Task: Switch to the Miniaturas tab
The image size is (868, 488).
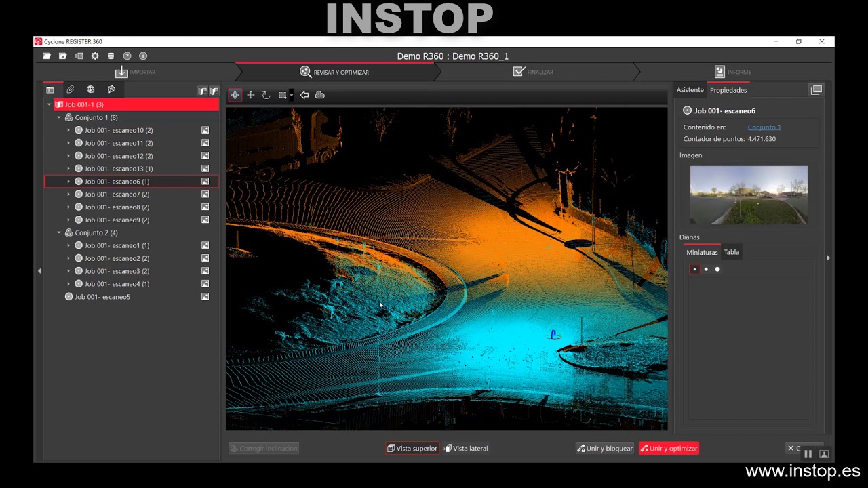Action: [702, 252]
